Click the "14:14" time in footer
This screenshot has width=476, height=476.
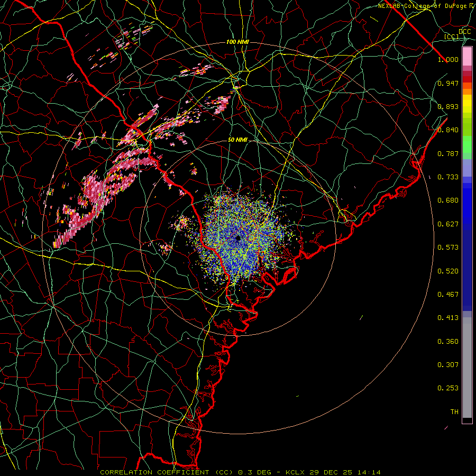tap(368, 472)
